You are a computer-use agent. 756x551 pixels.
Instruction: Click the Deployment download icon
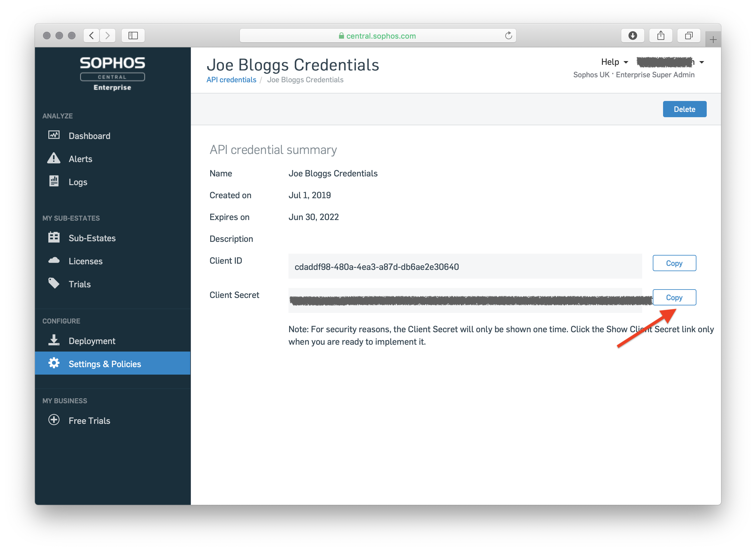click(54, 340)
